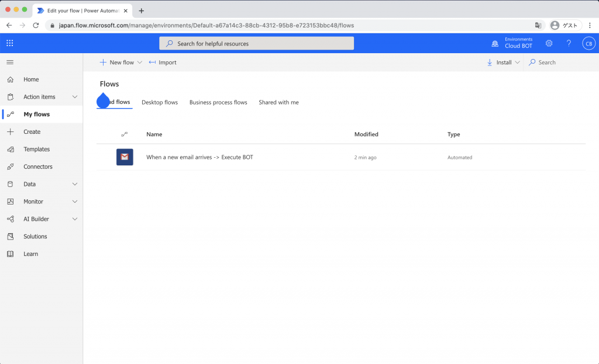Expand the Action items chevron
599x364 pixels.
coord(75,97)
